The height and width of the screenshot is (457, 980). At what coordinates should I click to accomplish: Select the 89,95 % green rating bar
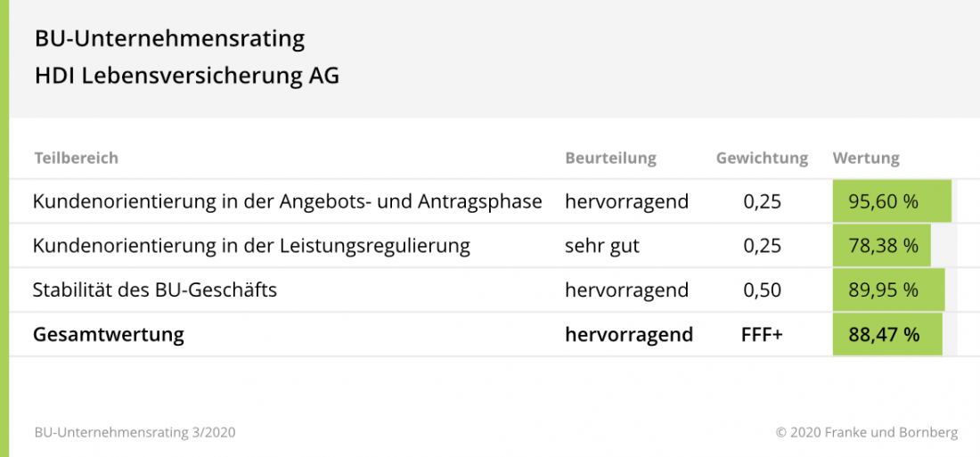tap(887, 290)
